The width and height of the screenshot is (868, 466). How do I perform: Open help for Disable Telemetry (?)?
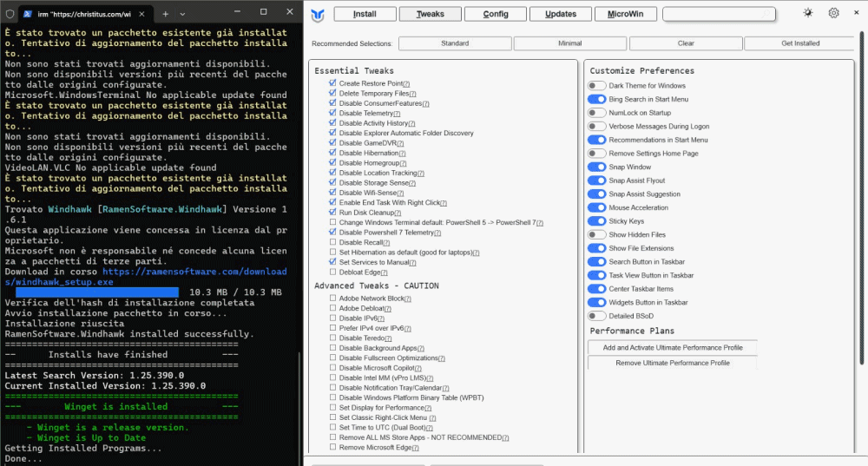point(397,114)
